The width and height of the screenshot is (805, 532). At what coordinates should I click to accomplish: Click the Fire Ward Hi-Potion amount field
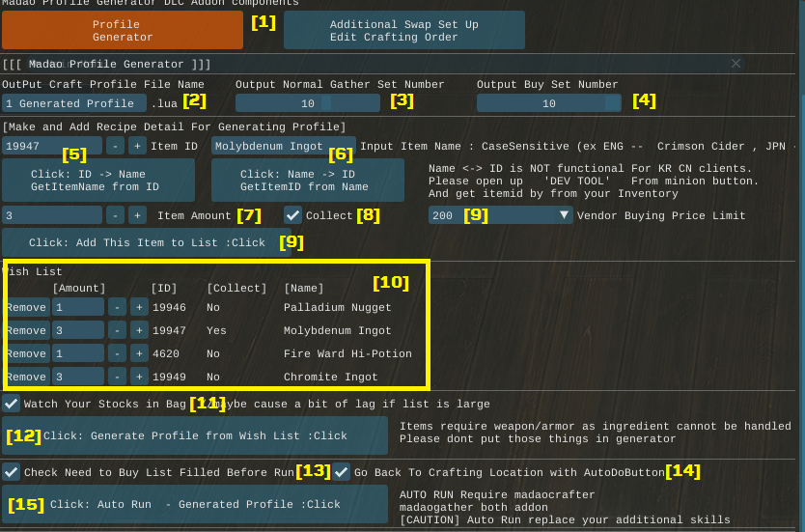point(78,353)
